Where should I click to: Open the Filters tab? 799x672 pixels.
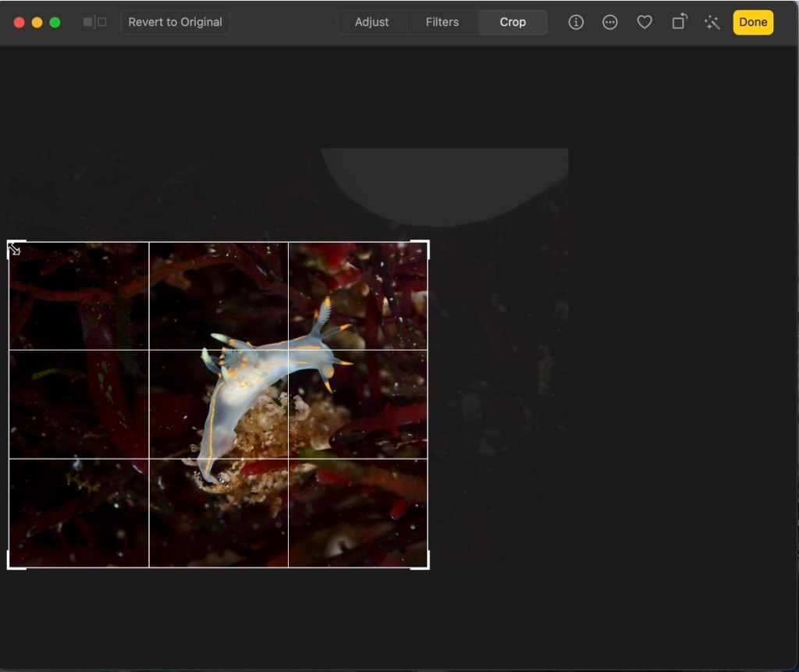tap(442, 22)
